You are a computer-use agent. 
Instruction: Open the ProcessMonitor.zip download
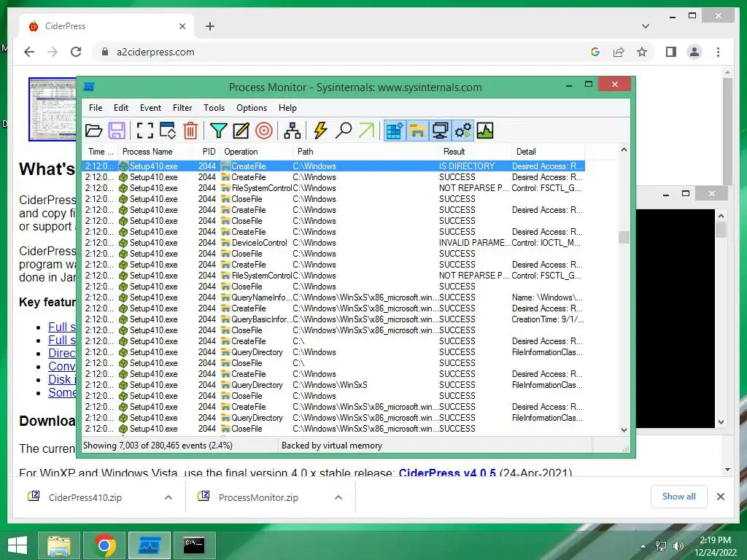[258, 497]
